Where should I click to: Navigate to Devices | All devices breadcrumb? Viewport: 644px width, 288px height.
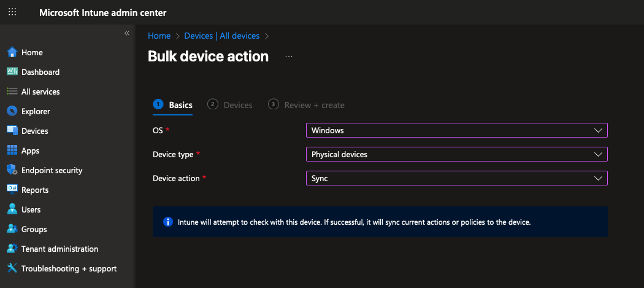point(221,36)
